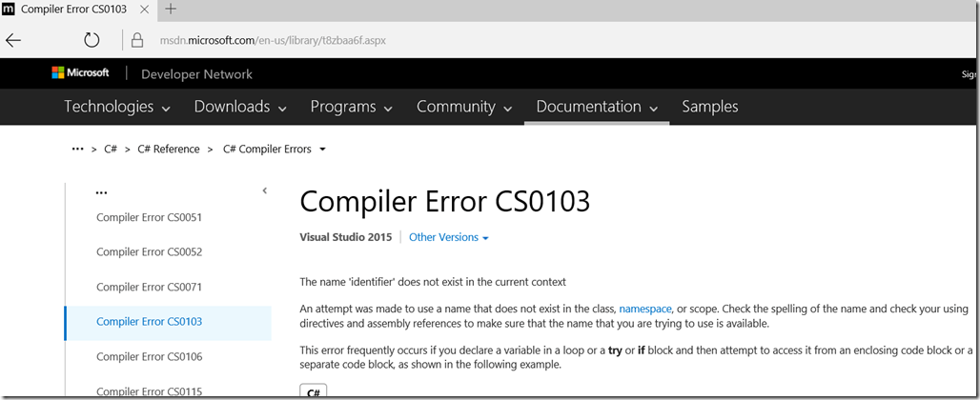This screenshot has width=980, height=400.
Task: Expand the breadcrumb ellipsis
Action: click(78, 150)
